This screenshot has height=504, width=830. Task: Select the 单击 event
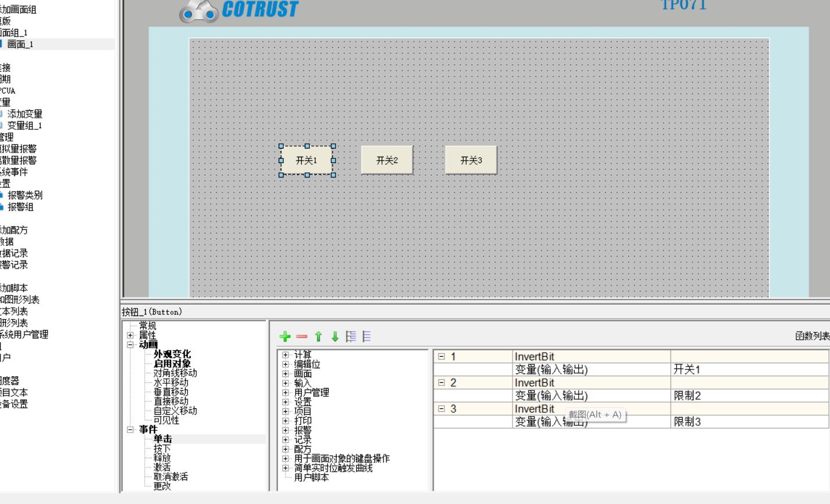click(x=163, y=439)
